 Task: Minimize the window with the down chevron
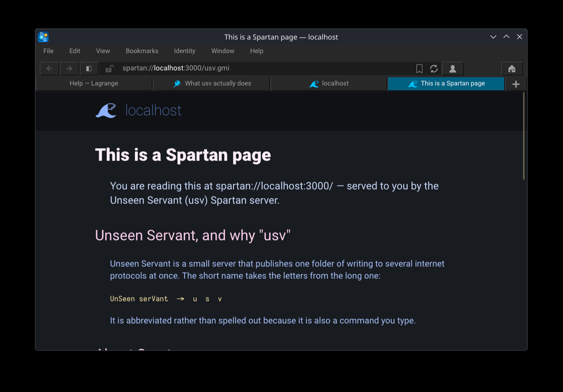pos(493,37)
